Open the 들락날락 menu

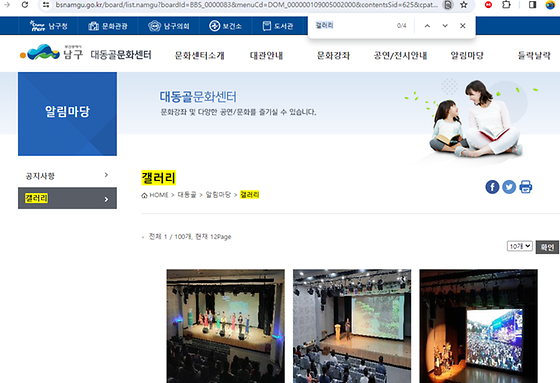coord(534,55)
